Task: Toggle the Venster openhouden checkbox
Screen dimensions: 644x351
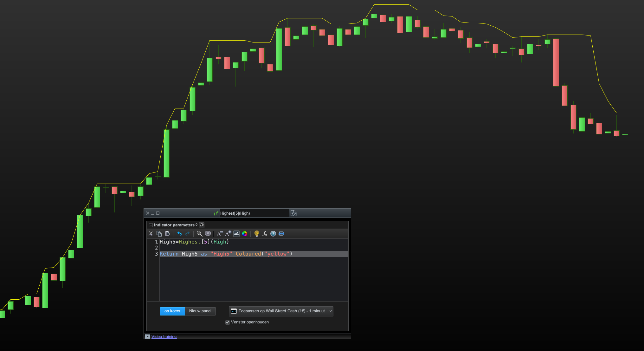Action: (228, 322)
